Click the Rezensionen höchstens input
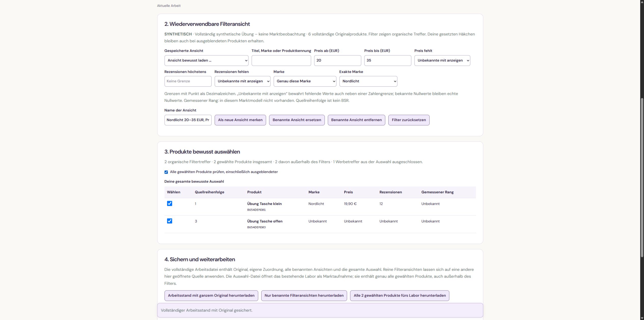This screenshot has height=320, width=644. click(x=188, y=81)
